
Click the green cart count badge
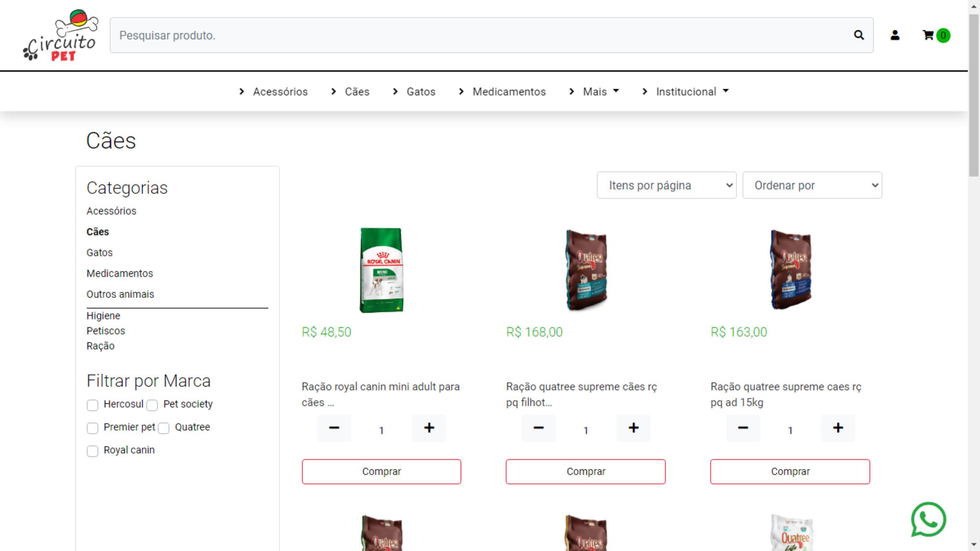tap(943, 35)
